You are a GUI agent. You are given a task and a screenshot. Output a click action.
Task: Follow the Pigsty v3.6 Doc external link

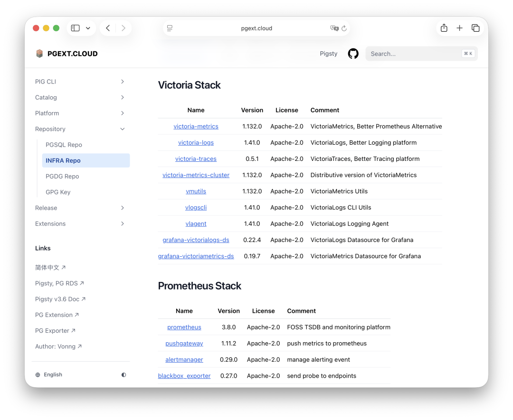(60, 299)
